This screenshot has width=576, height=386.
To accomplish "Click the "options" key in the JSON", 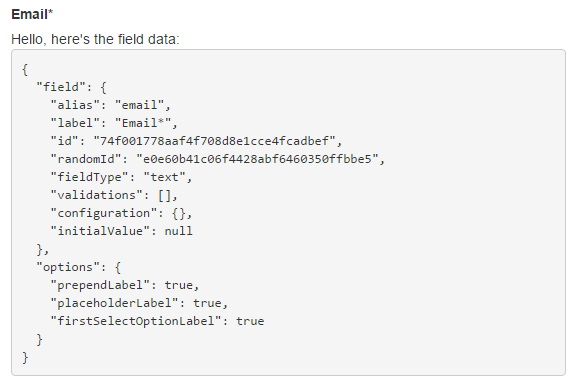I will tap(68, 267).
